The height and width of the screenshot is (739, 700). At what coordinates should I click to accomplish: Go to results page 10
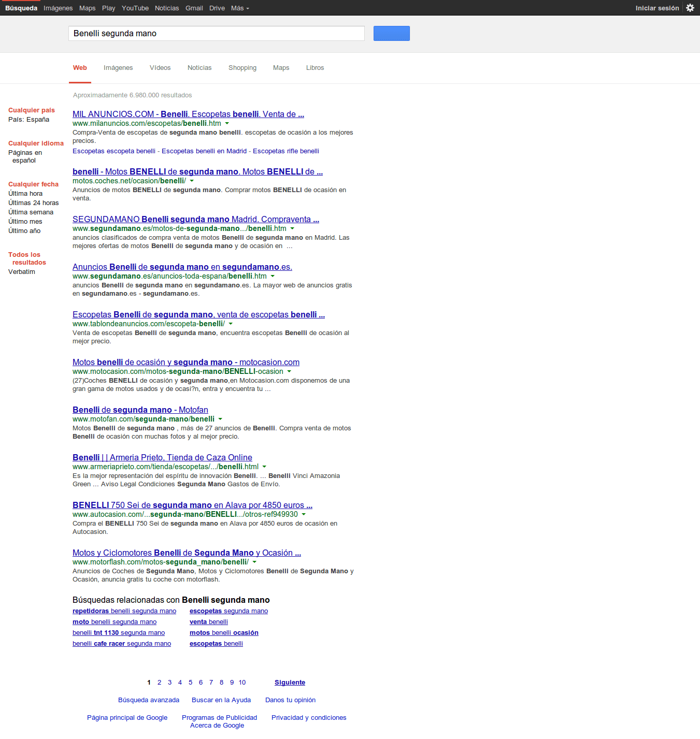[x=242, y=683]
